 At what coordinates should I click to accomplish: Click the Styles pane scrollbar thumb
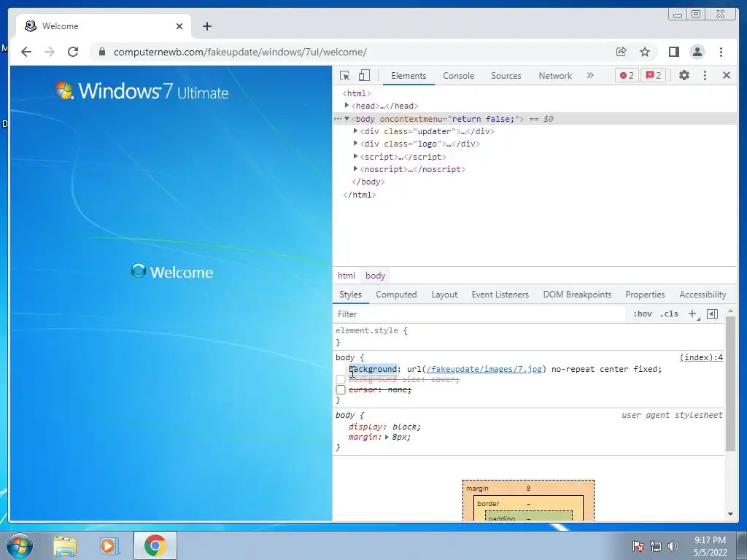pyautogui.click(x=730, y=384)
